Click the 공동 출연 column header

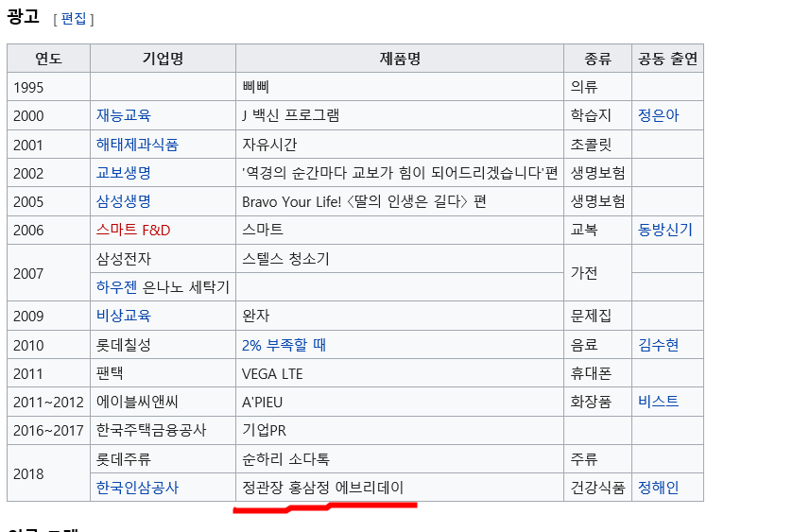[667, 59]
